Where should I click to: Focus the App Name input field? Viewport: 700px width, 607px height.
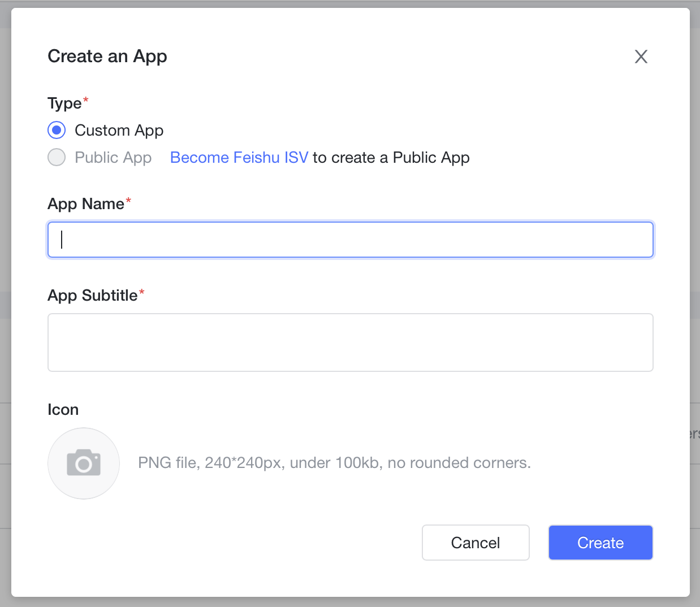(351, 240)
